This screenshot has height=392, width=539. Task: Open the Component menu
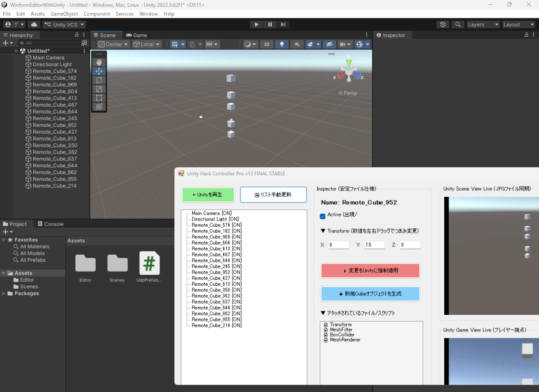97,14
